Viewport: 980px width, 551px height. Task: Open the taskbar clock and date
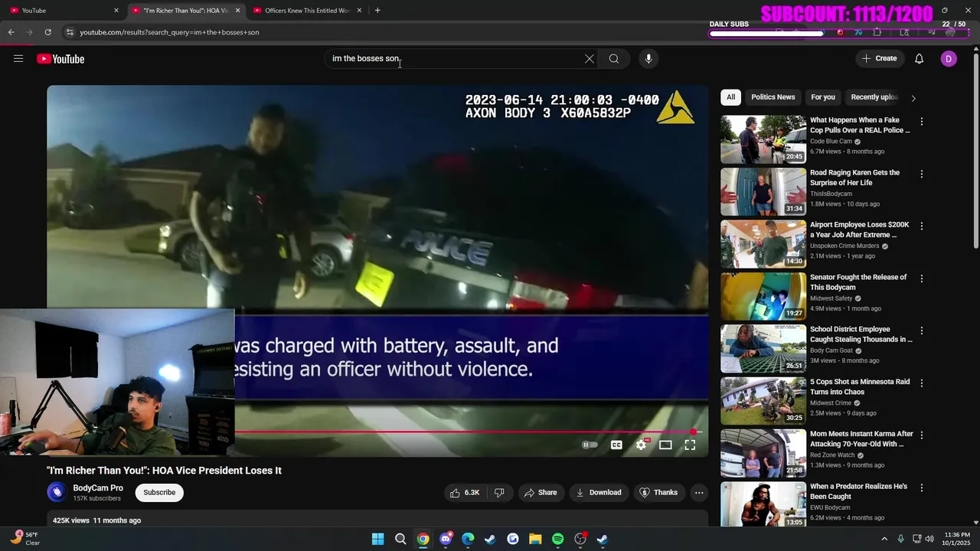pyautogui.click(x=957, y=539)
